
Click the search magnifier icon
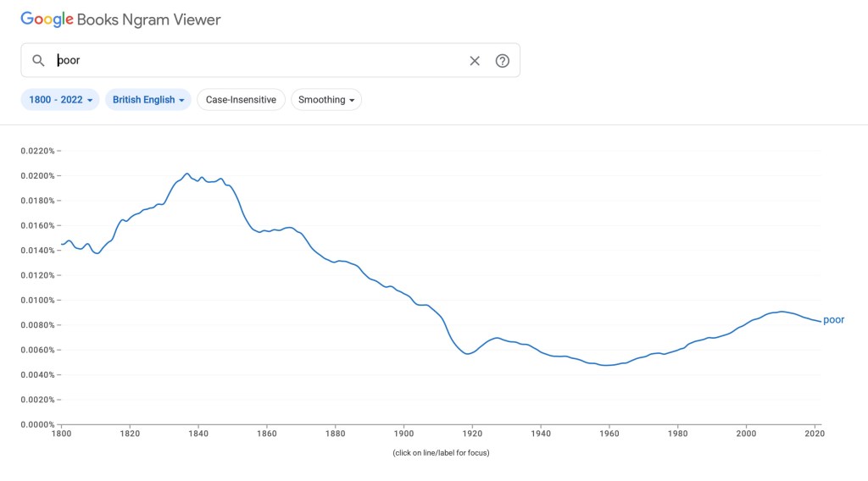click(38, 60)
